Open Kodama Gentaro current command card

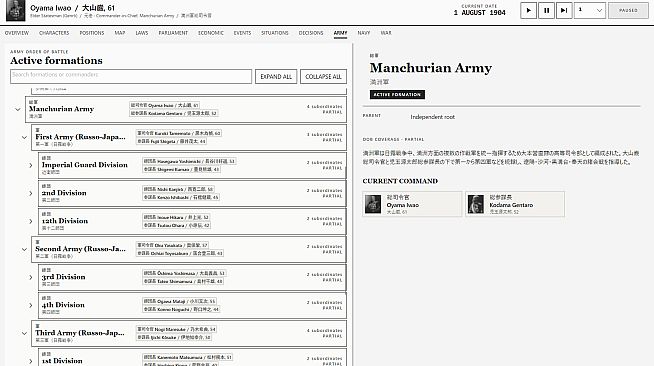pyautogui.click(x=515, y=204)
